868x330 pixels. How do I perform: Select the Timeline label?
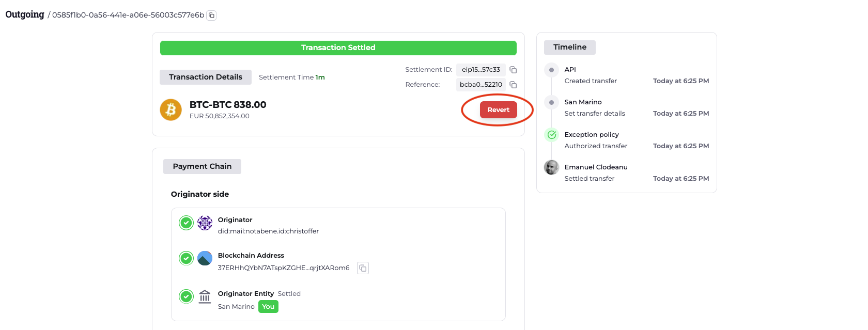(570, 47)
